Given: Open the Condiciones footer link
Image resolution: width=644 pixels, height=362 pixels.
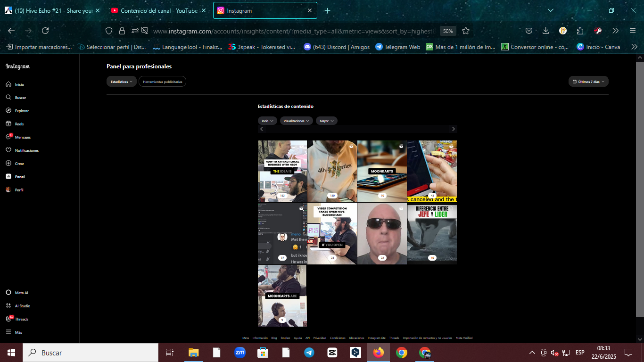Looking at the screenshot, I should pyautogui.click(x=338, y=338).
